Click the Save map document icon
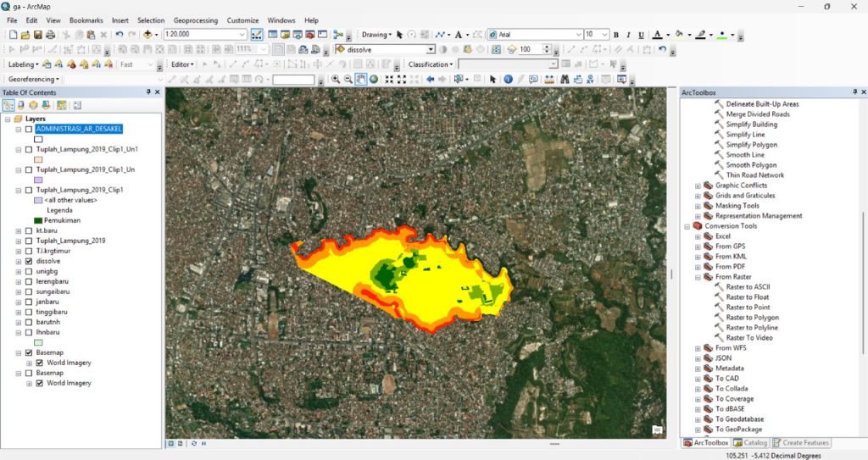 pyautogui.click(x=37, y=35)
